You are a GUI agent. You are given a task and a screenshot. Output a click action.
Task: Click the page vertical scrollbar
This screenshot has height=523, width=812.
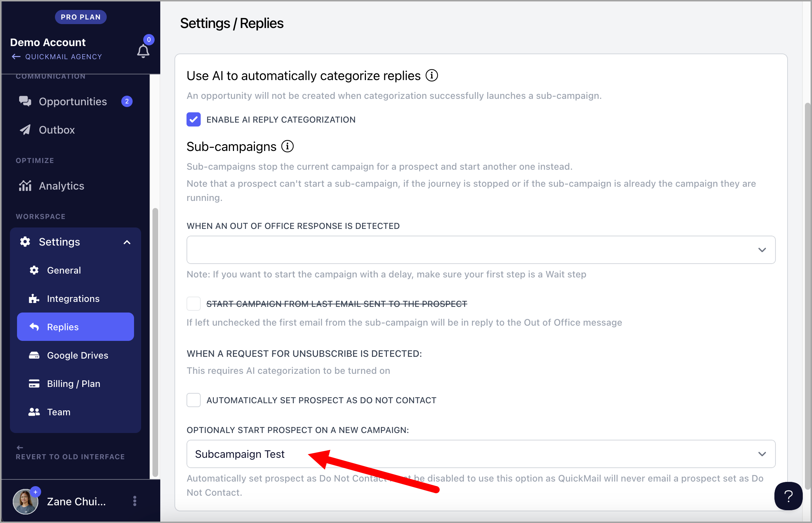pos(807,296)
